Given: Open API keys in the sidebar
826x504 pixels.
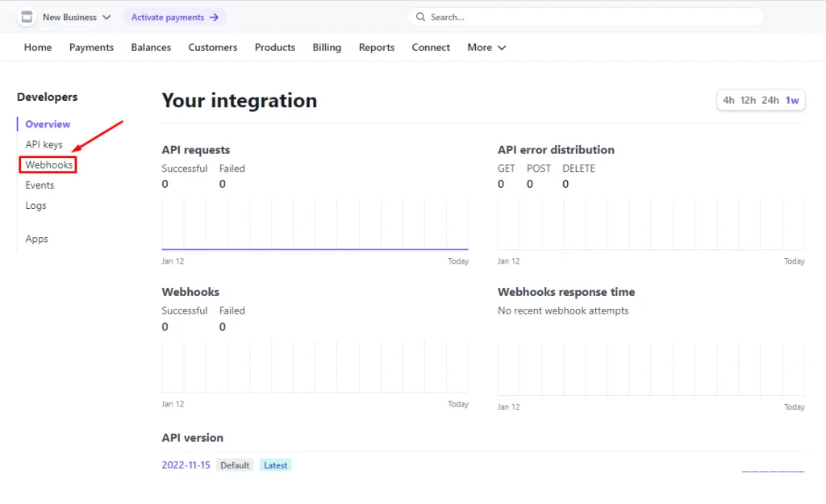Looking at the screenshot, I should pyautogui.click(x=44, y=144).
